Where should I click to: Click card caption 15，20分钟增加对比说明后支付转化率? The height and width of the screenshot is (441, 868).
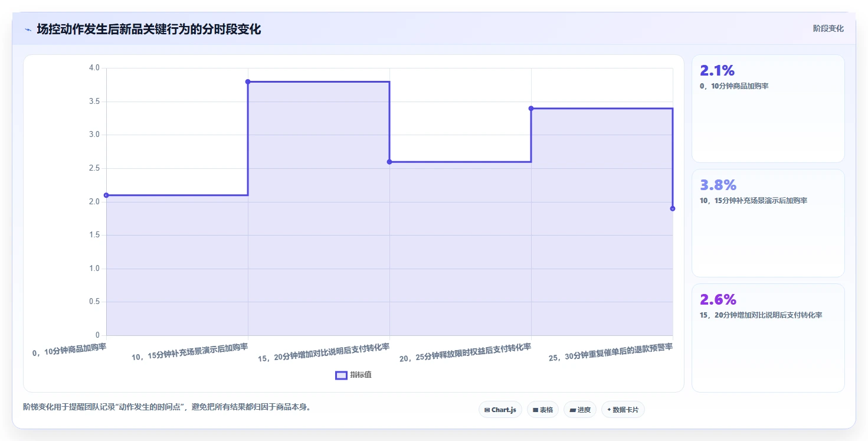pos(761,315)
